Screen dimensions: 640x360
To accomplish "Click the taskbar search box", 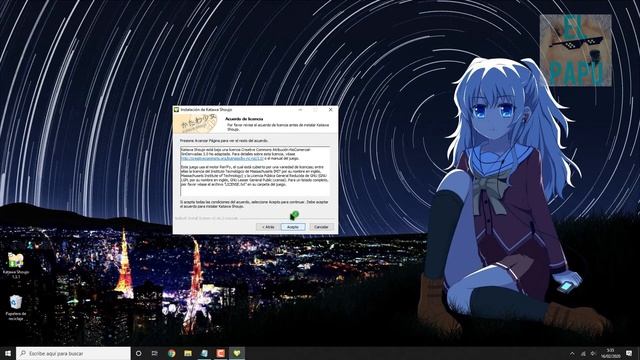I will point(73,353).
